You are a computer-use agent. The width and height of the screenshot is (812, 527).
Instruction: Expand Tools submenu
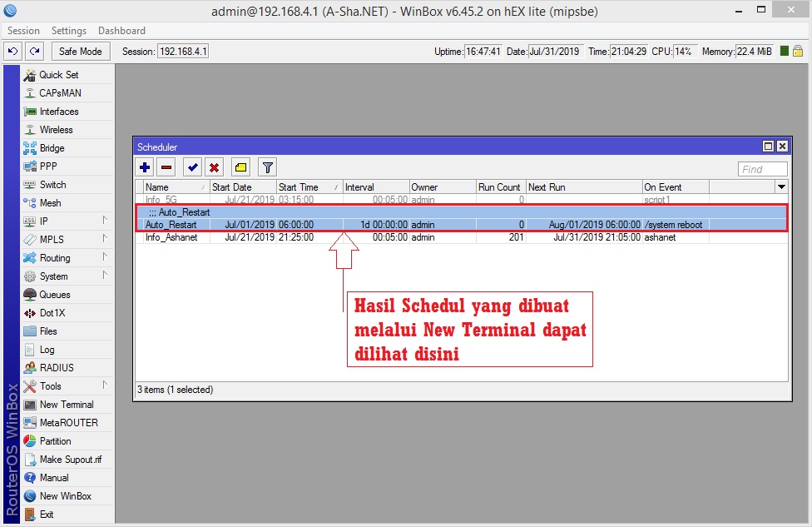pos(105,385)
